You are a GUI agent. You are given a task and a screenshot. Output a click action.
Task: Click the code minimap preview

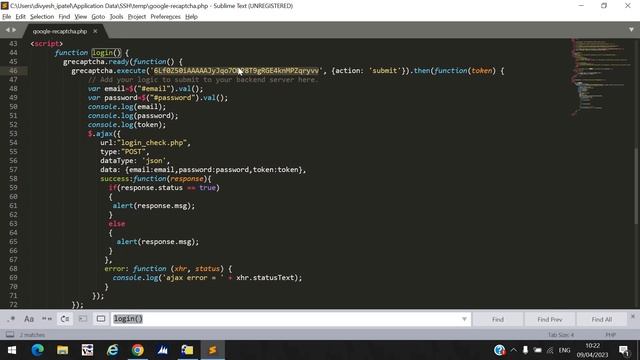(600, 78)
